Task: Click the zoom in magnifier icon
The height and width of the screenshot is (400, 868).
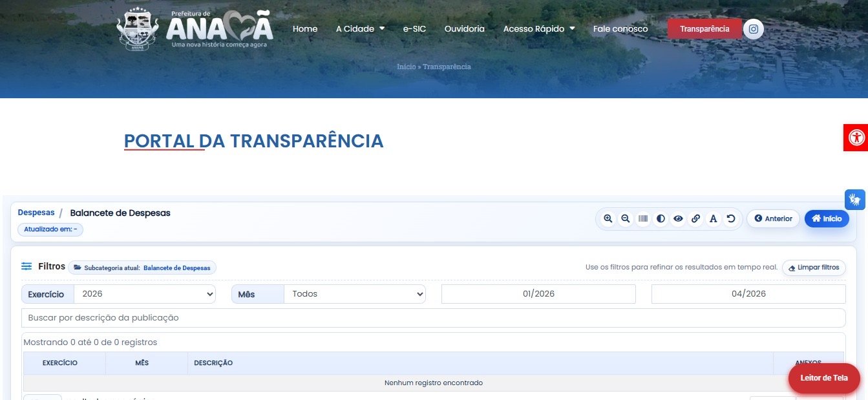Action: [x=608, y=219]
